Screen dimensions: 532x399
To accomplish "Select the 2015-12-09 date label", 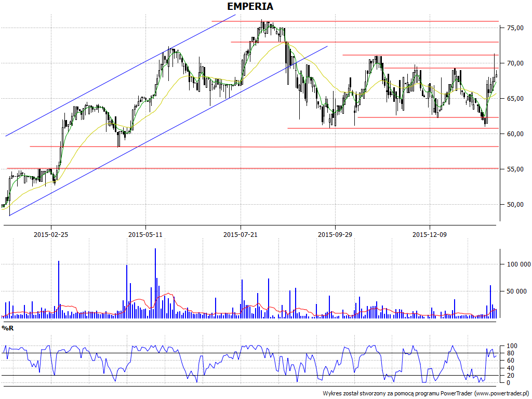I will pyautogui.click(x=430, y=234).
